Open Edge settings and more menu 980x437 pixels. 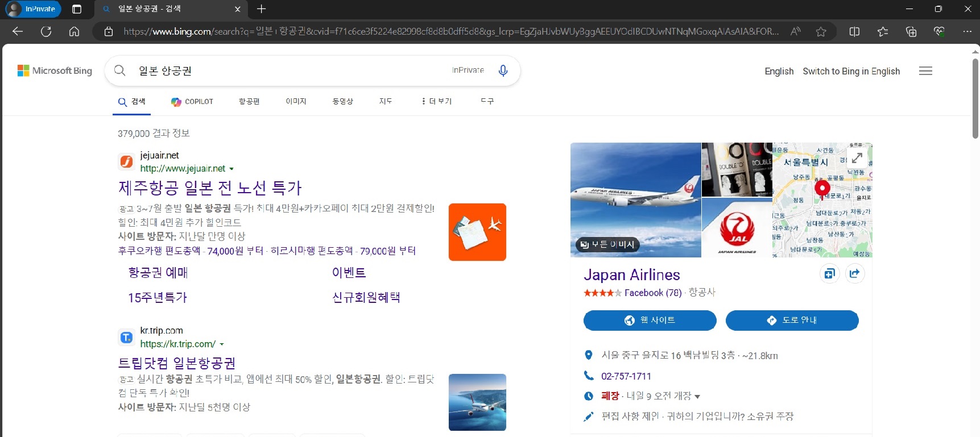tap(967, 32)
